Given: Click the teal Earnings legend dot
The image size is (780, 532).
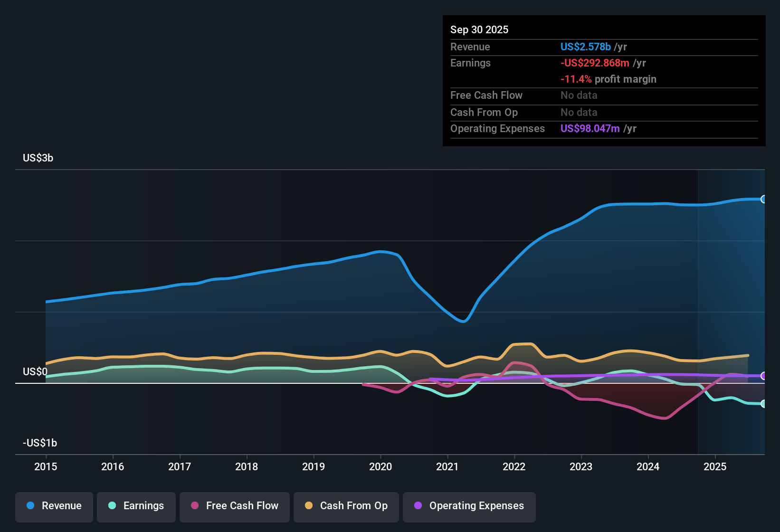Looking at the screenshot, I should pyautogui.click(x=112, y=506).
